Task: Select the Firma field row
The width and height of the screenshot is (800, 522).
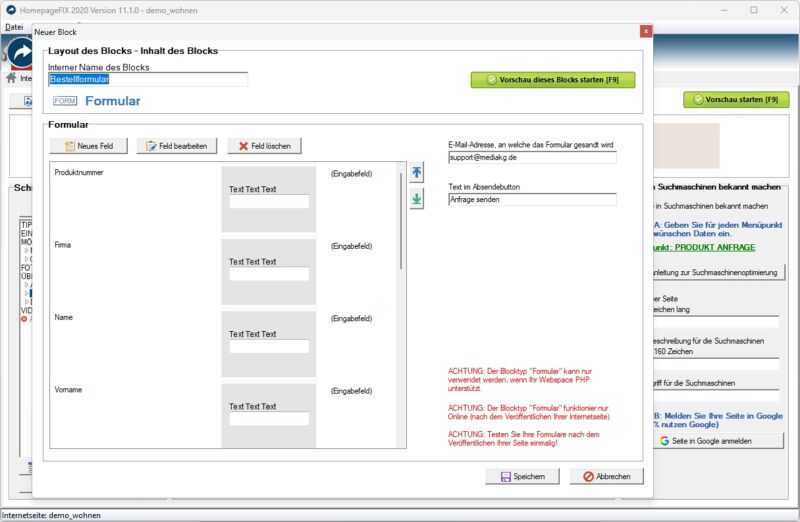Action: coord(223,271)
